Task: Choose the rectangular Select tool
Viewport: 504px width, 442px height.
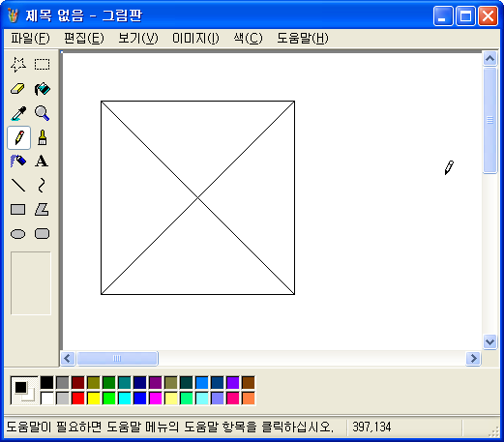Action: tap(43, 65)
